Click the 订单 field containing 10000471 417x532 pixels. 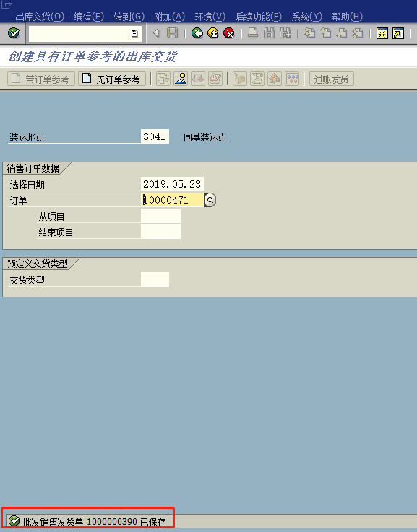tap(172, 200)
